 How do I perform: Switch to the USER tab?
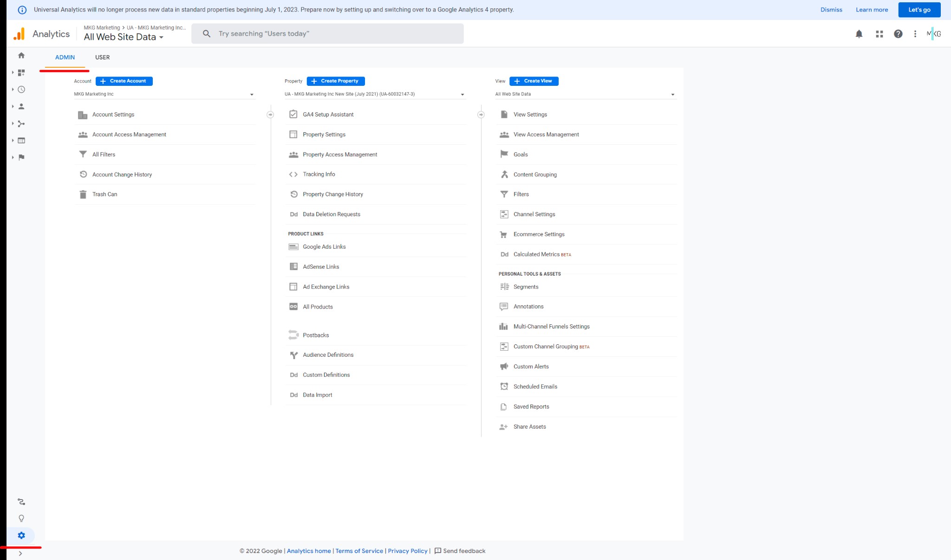coord(102,57)
